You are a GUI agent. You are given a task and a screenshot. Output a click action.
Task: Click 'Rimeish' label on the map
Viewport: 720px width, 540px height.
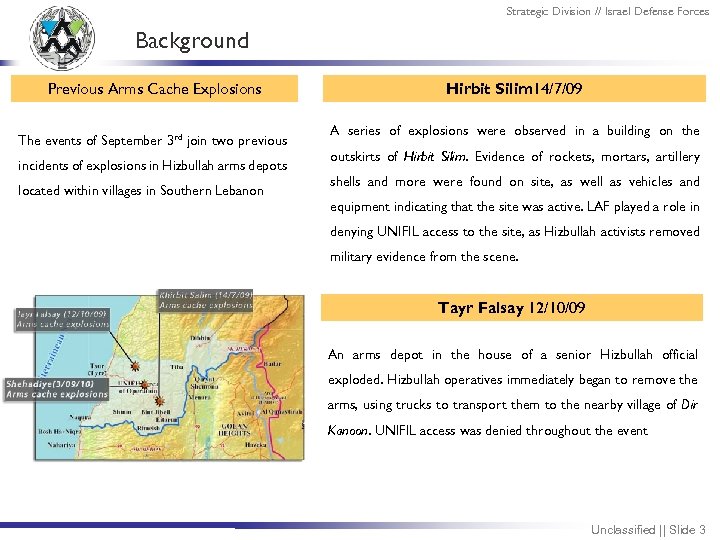click(148, 428)
